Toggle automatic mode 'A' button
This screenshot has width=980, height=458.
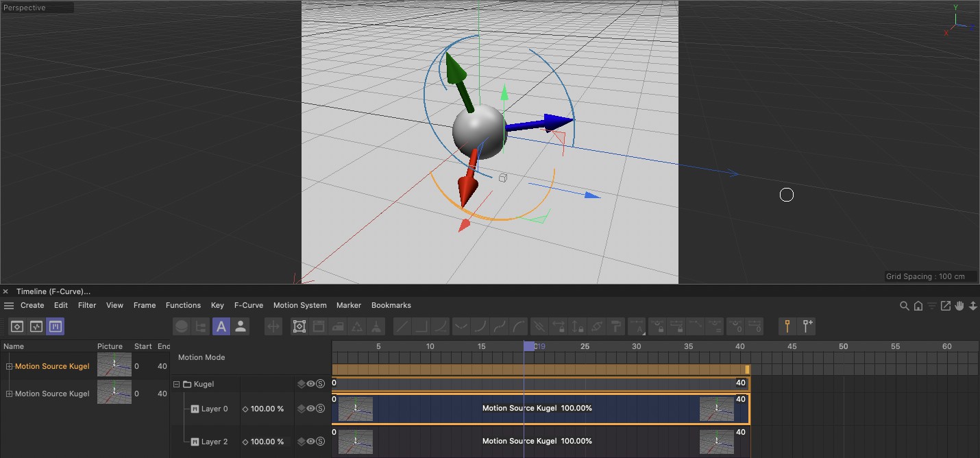coord(221,326)
